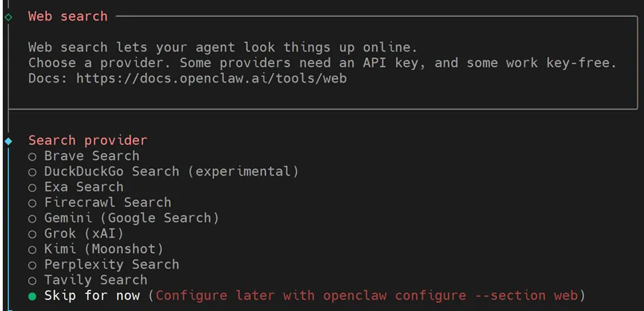The height and width of the screenshot is (311, 644).
Task: Choose DuckDuckGo Search (experimental) provider
Action: point(170,172)
